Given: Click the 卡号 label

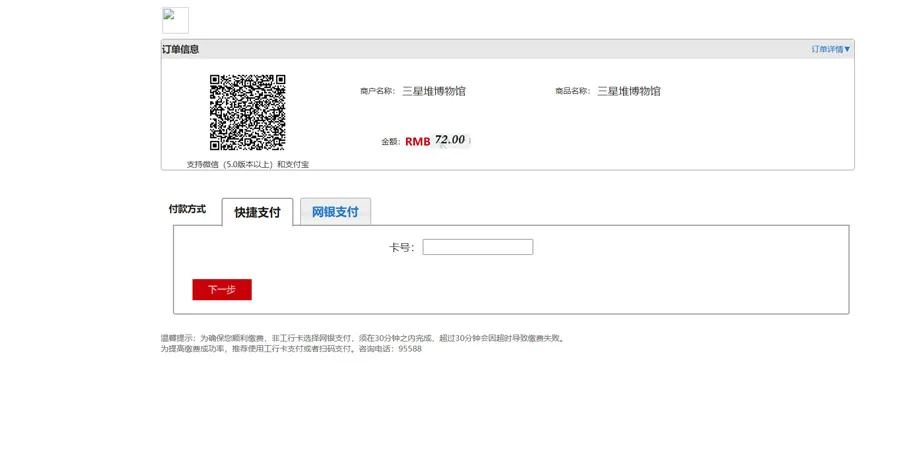Looking at the screenshot, I should (402, 247).
